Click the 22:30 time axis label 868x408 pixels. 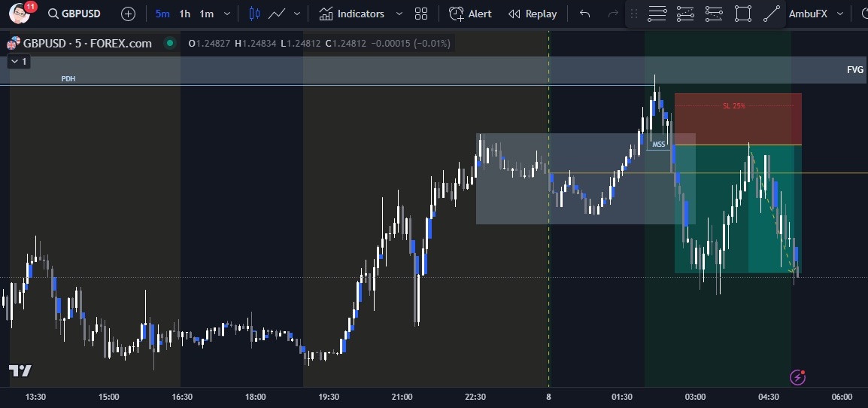[x=475, y=397]
